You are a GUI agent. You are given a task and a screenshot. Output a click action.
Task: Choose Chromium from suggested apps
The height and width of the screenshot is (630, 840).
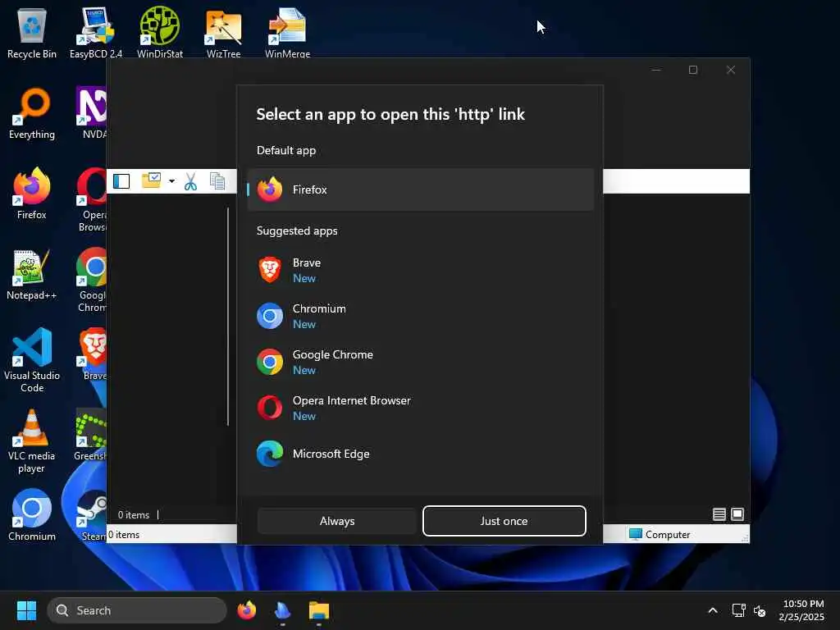pos(421,316)
